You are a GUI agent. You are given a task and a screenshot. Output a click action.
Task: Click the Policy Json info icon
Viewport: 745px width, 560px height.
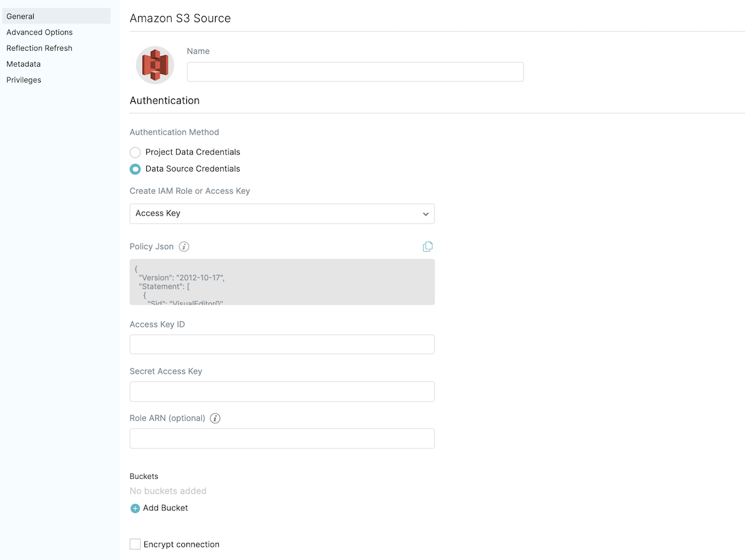click(x=184, y=247)
